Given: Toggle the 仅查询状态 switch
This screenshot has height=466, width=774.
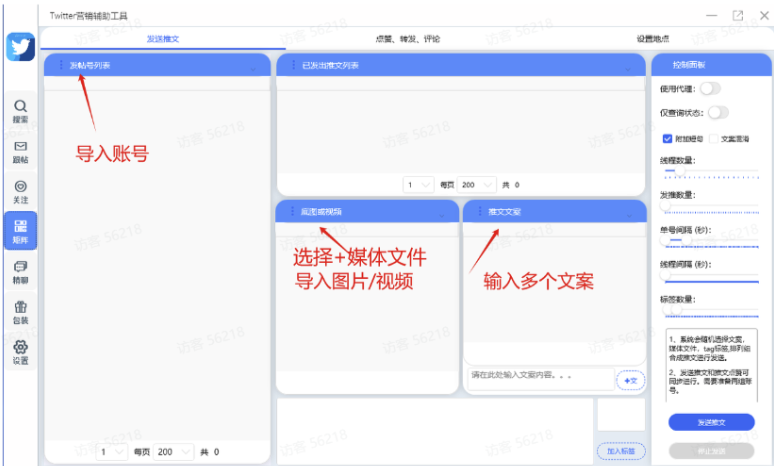Looking at the screenshot, I should 718,113.
